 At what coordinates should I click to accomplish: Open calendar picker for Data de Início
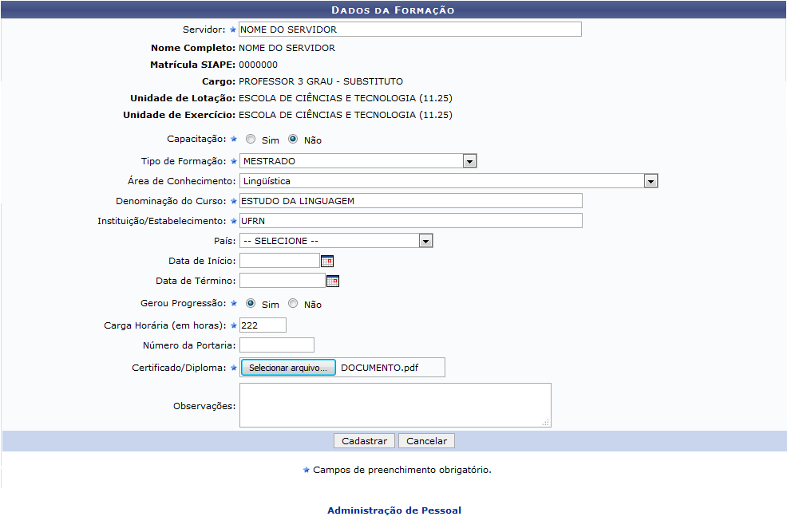coord(326,261)
